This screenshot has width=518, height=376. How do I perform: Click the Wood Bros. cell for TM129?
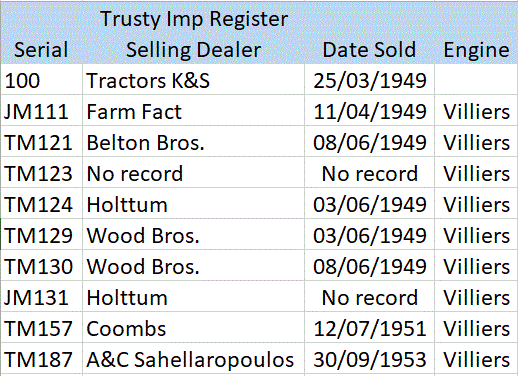click(x=193, y=235)
